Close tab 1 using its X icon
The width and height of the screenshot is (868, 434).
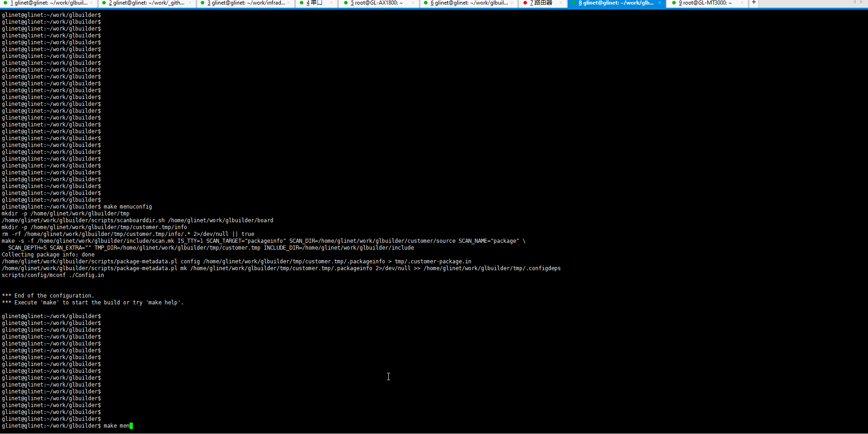(x=91, y=3)
